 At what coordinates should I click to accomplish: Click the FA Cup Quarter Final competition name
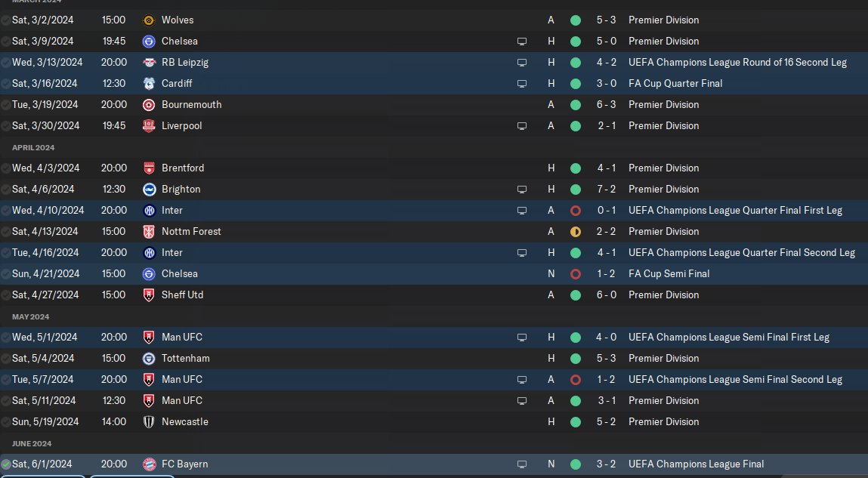point(675,84)
